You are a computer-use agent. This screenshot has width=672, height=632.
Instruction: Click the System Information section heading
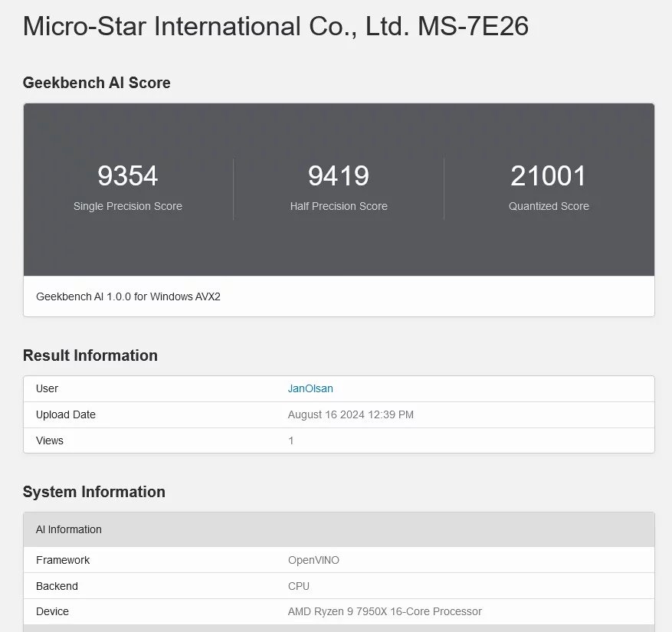coord(94,492)
